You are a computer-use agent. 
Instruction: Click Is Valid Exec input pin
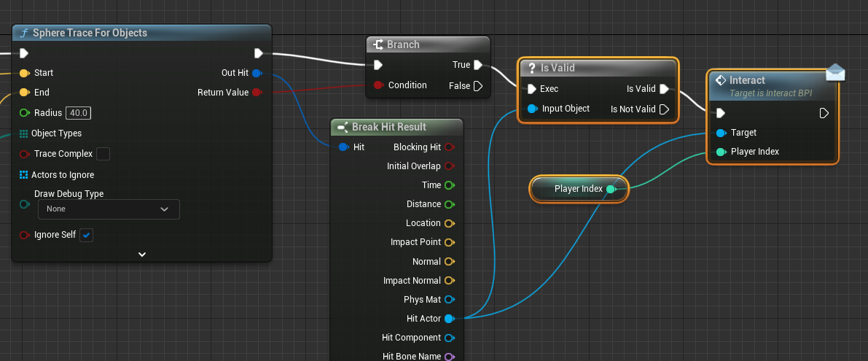[x=532, y=88]
